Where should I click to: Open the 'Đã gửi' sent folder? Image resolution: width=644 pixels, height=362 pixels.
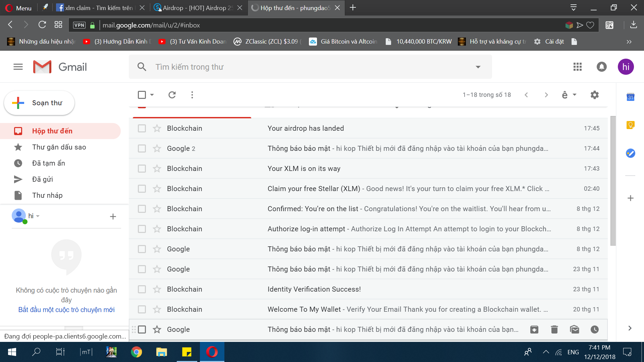pos(43,179)
